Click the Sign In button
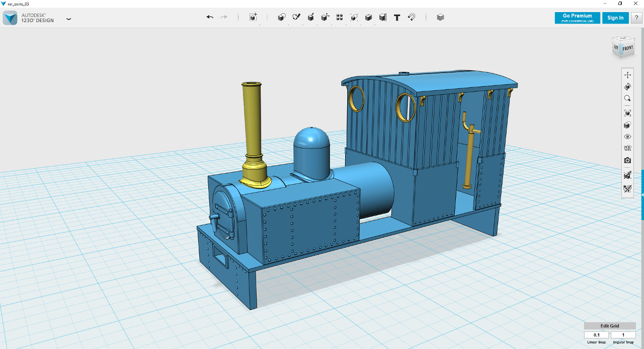 pyautogui.click(x=615, y=18)
